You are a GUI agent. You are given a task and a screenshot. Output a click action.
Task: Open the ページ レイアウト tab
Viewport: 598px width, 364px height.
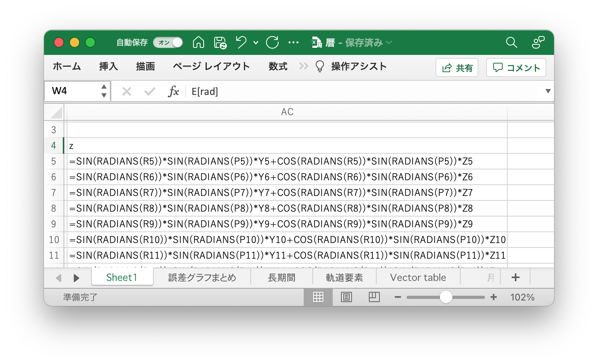tap(211, 66)
